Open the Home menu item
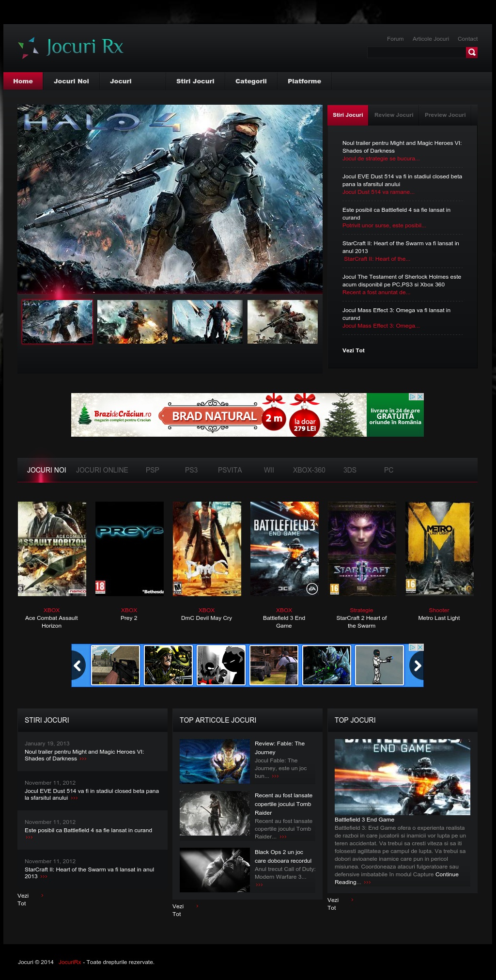The height and width of the screenshot is (980, 496). click(23, 81)
